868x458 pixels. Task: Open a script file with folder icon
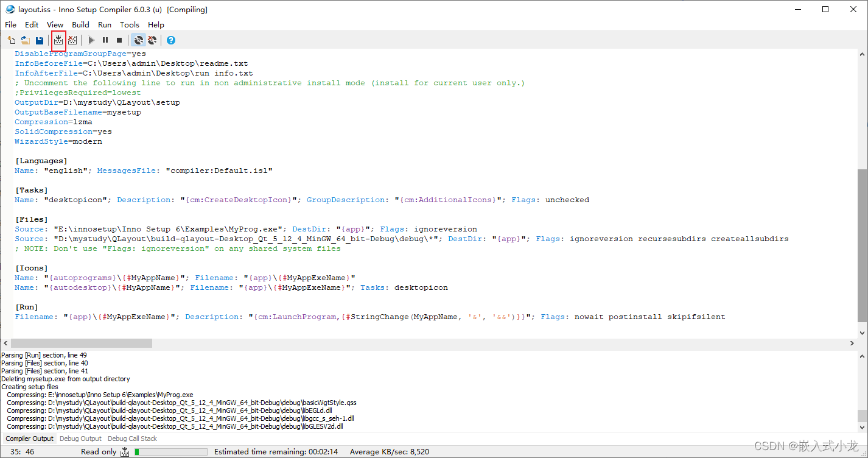click(26, 40)
